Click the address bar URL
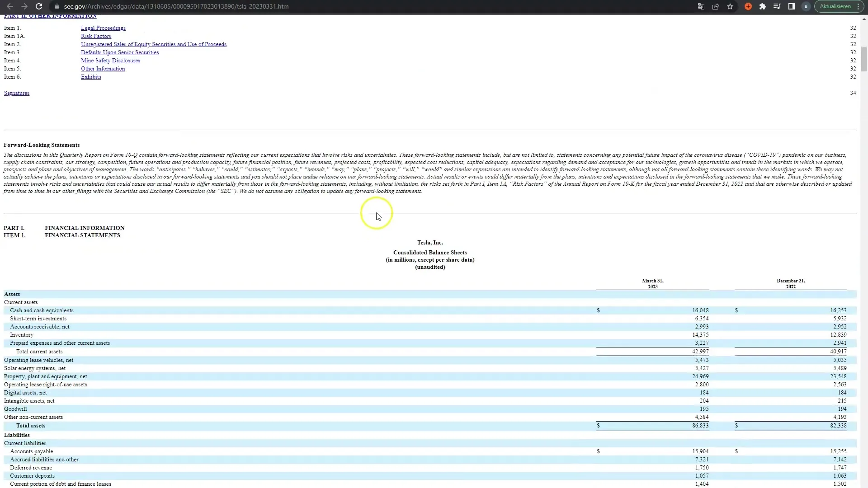The width and height of the screenshot is (868, 488). click(x=176, y=6)
